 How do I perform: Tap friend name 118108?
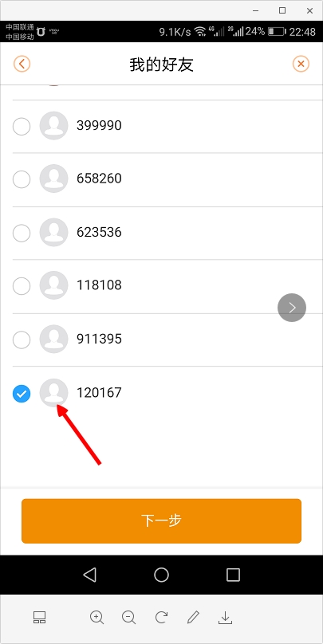99,285
